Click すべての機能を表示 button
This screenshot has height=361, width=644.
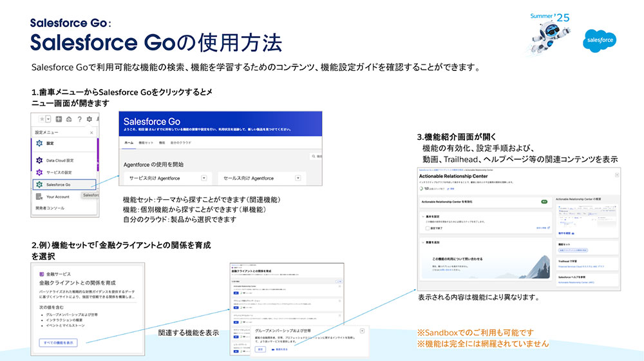[59, 342]
